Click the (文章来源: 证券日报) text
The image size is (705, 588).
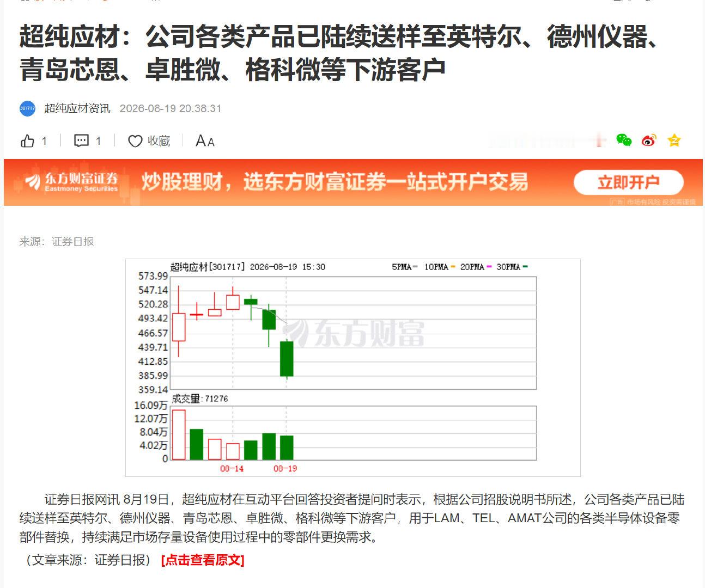click(x=88, y=560)
